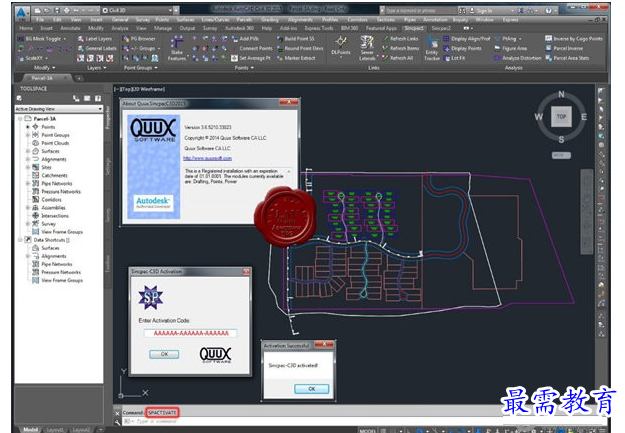Click the Inverse by Cogo Points tool

click(x=574, y=39)
